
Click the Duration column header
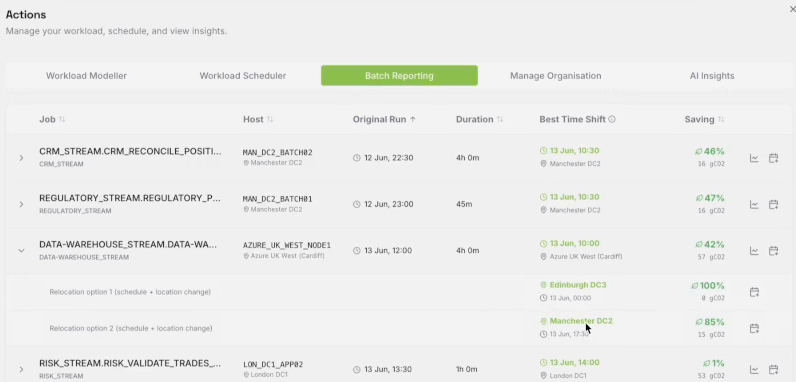pos(475,119)
